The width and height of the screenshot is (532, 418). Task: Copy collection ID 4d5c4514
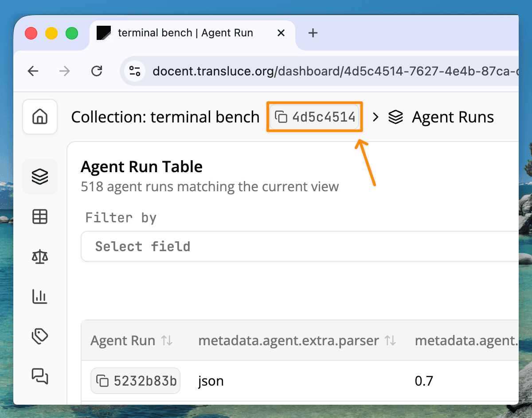pos(315,117)
